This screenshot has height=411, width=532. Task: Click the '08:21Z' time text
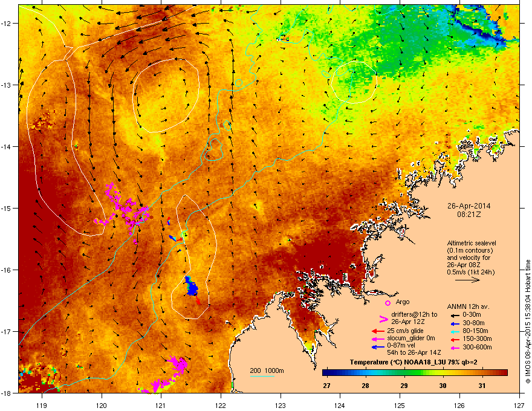click(x=469, y=215)
